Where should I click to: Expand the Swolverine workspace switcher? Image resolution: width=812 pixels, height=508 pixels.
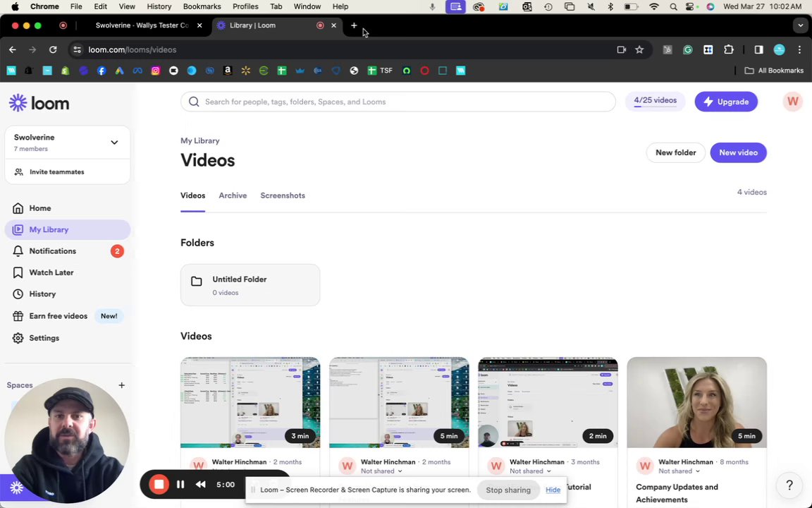pos(68,143)
